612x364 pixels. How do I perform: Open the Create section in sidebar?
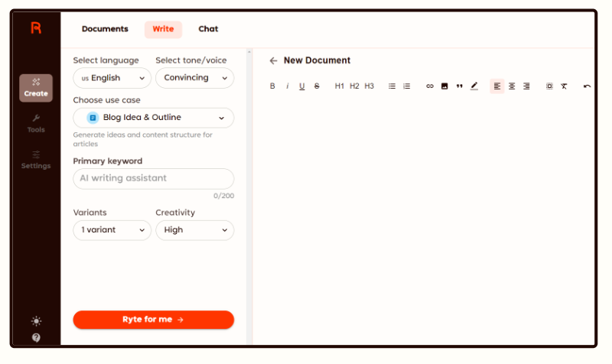coord(36,88)
